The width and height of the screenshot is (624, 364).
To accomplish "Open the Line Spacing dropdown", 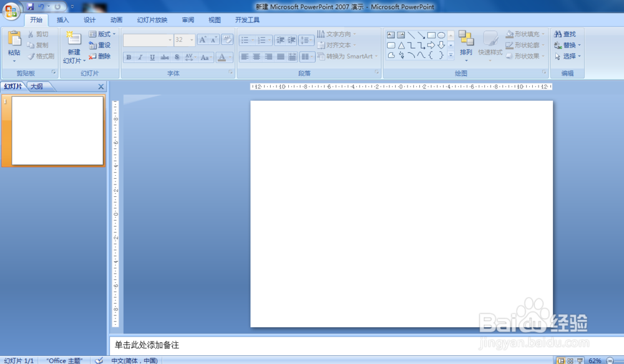I will 306,40.
